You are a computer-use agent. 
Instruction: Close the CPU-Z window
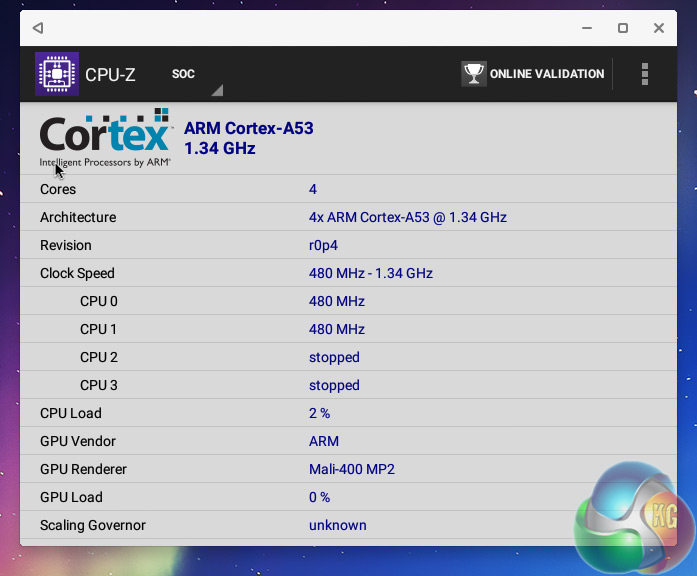(x=658, y=28)
